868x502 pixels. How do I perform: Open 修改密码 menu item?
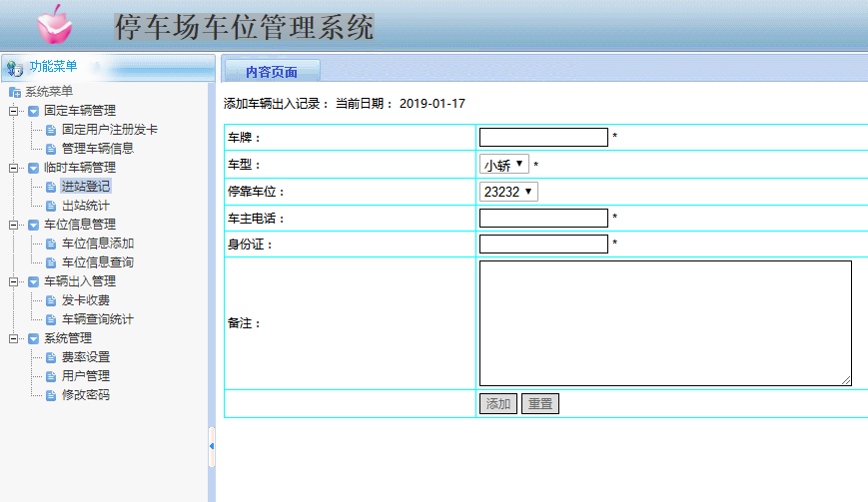point(86,395)
